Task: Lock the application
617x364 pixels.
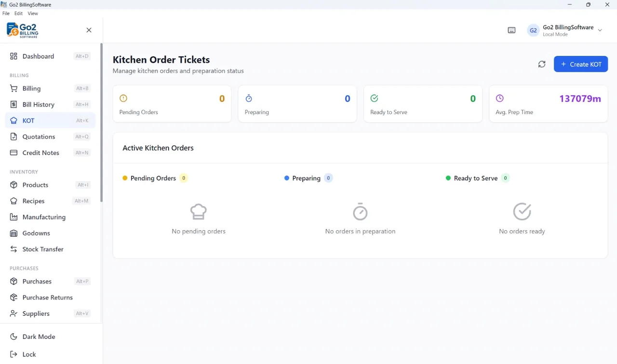Action: [50, 354]
